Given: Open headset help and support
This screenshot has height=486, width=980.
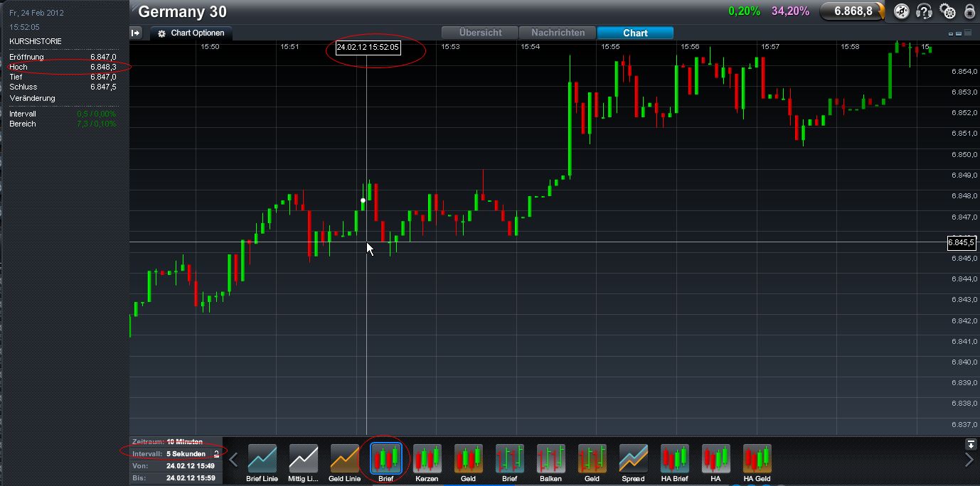Looking at the screenshot, I should coord(925,11).
